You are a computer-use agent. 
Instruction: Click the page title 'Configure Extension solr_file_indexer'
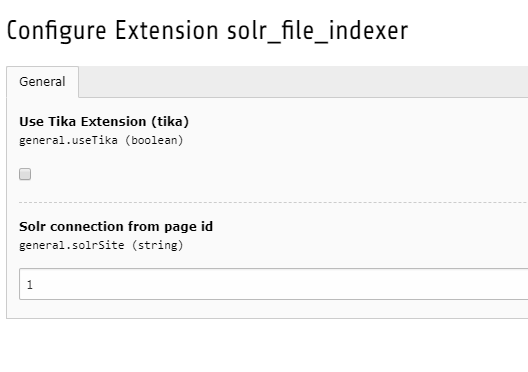(207, 31)
